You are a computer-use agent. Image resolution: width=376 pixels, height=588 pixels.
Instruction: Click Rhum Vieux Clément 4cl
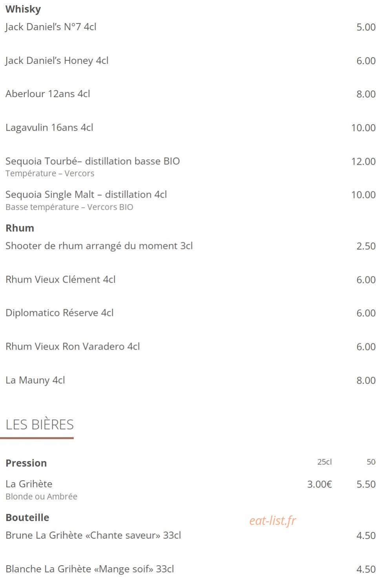[60, 279]
